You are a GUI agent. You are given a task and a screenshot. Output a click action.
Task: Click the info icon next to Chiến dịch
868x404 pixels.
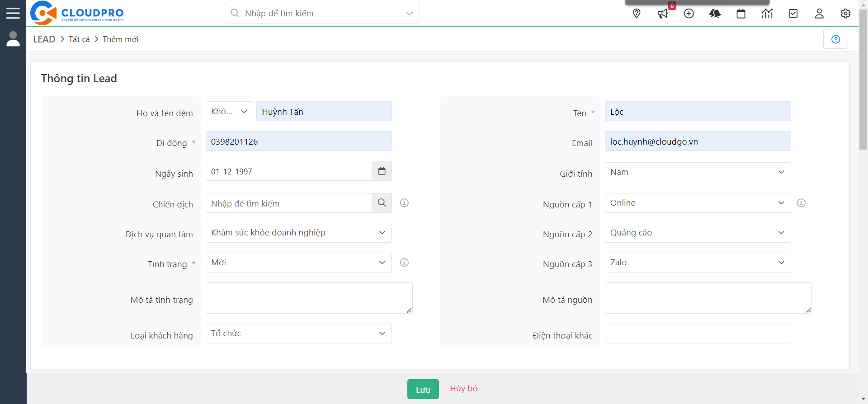[x=405, y=203]
